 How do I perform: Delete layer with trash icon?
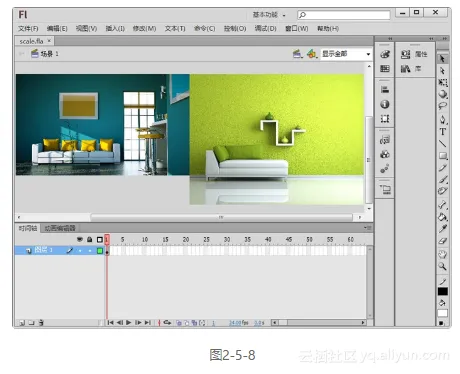pyautogui.click(x=41, y=323)
